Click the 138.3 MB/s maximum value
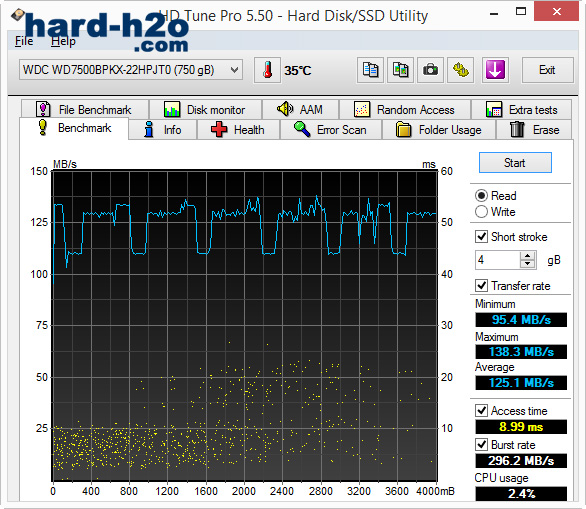The width and height of the screenshot is (586, 509). pyautogui.click(x=521, y=352)
